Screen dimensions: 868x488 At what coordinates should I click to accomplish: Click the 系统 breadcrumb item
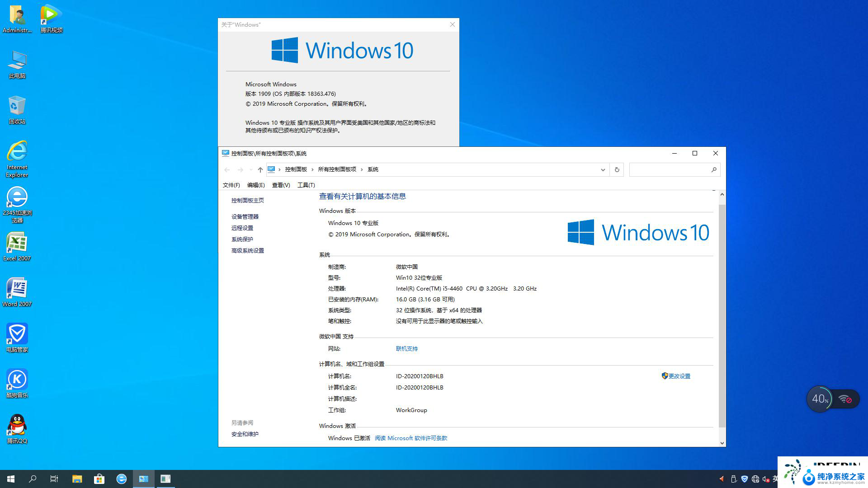click(x=373, y=169)
